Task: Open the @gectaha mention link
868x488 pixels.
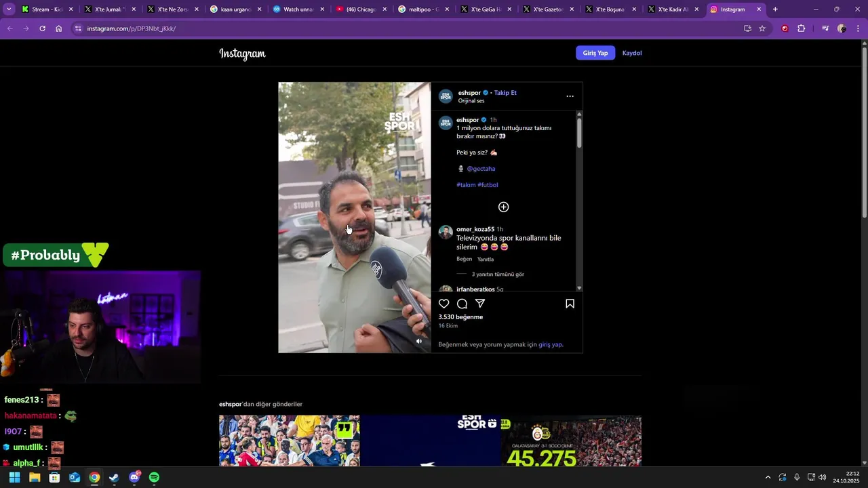Action: tap(481, 169)
